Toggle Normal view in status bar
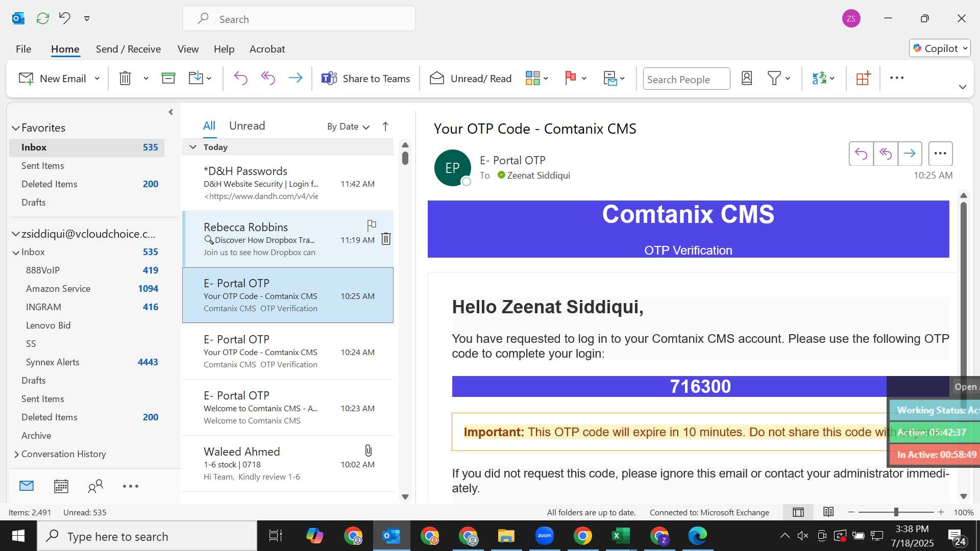The image size is (980, 551). point(798,512)
